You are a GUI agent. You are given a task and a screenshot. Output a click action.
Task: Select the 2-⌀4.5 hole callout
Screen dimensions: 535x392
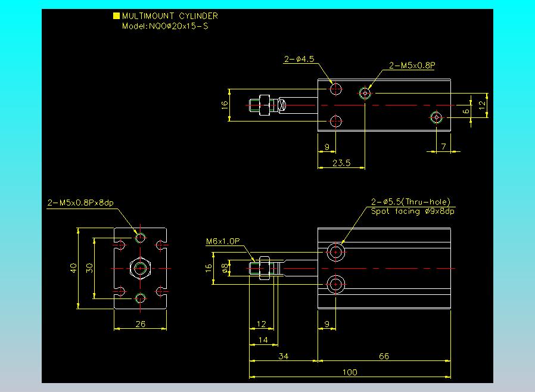tap(299, 59)
